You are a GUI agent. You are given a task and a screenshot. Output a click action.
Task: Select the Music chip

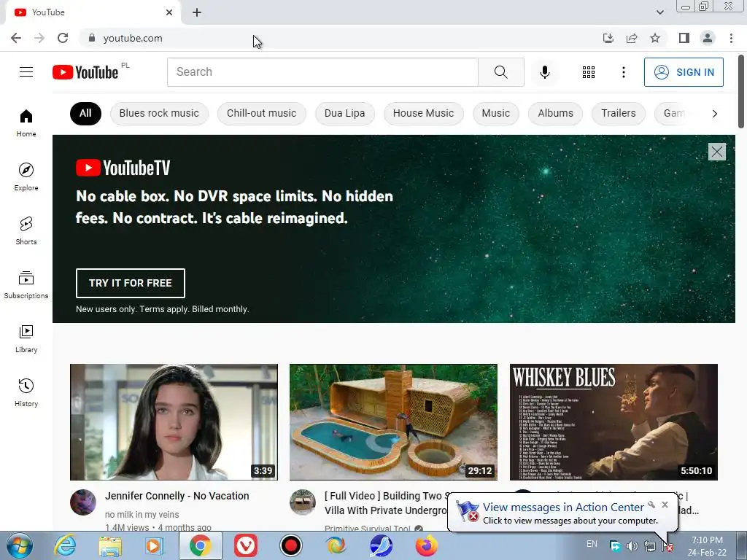495,113
